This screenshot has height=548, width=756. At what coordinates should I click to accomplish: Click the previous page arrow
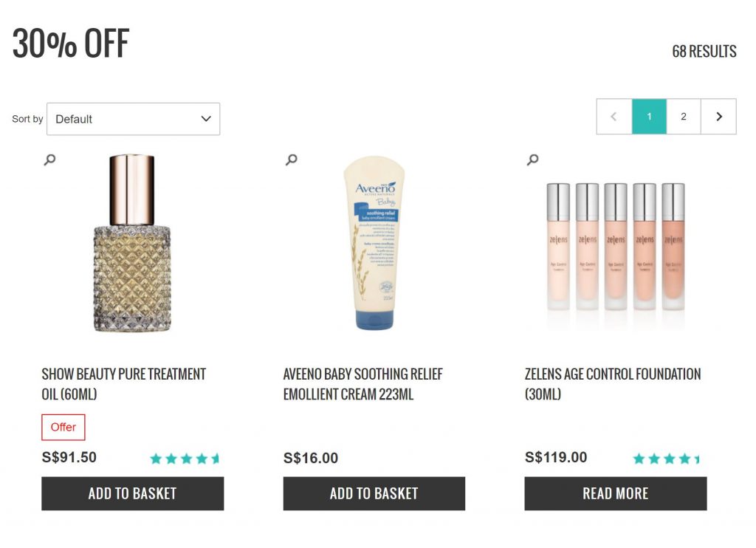(614, 117)
